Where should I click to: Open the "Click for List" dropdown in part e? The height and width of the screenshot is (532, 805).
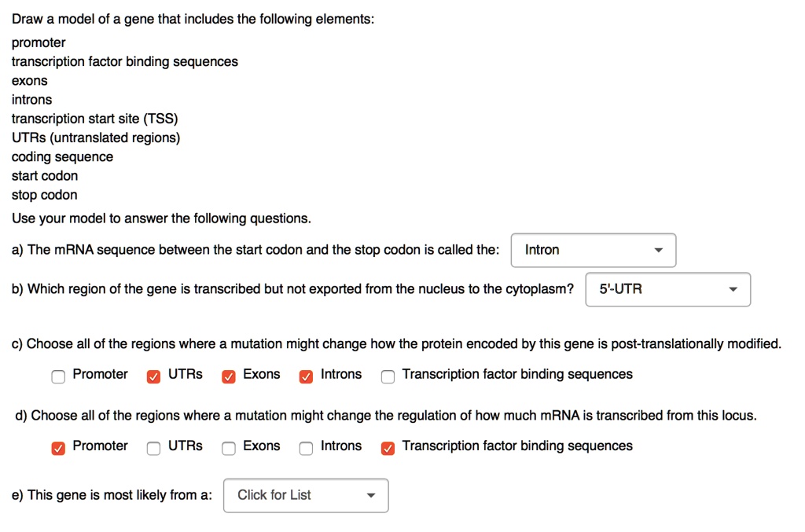point(305,495)
